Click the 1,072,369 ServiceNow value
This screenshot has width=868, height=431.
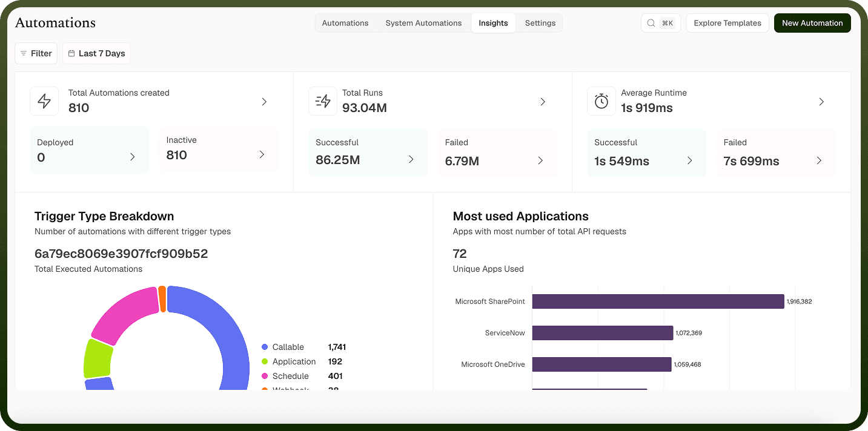(x=689, y=333)
